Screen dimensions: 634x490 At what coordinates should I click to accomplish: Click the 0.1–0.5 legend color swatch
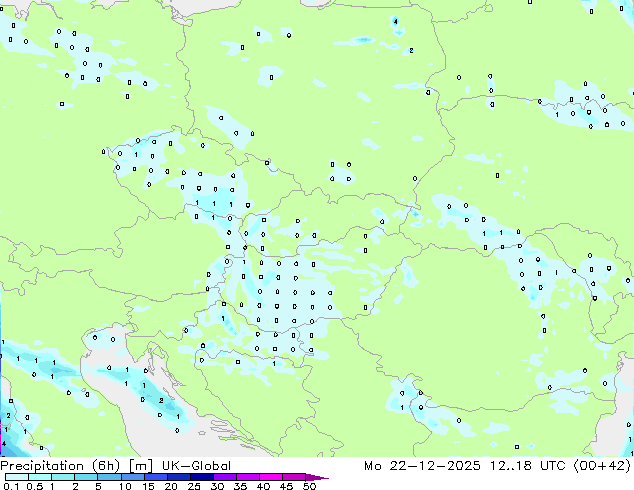tap(17, 477)
